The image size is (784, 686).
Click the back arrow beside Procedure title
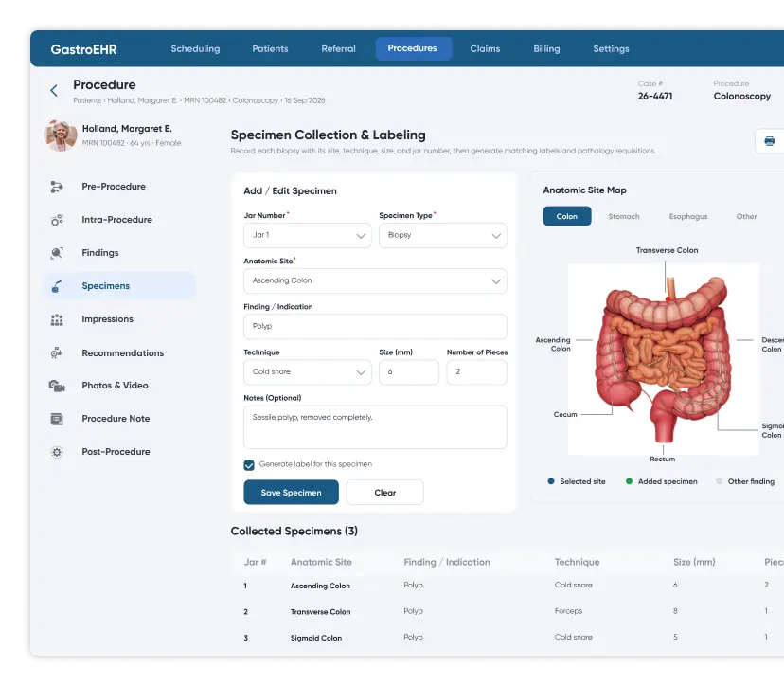tap(54, 91)
